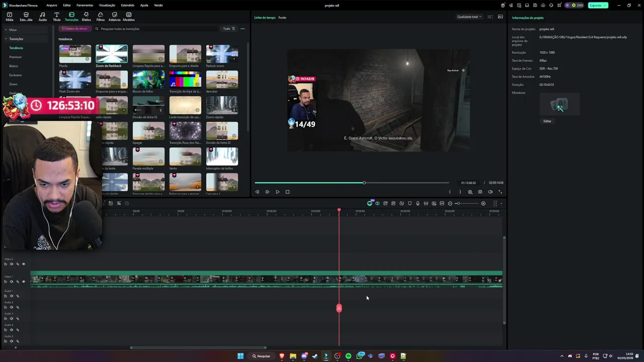Viewport: 644px width, 362px height.
Task: Open the Efeitos library tab
Action: point(86,17)
